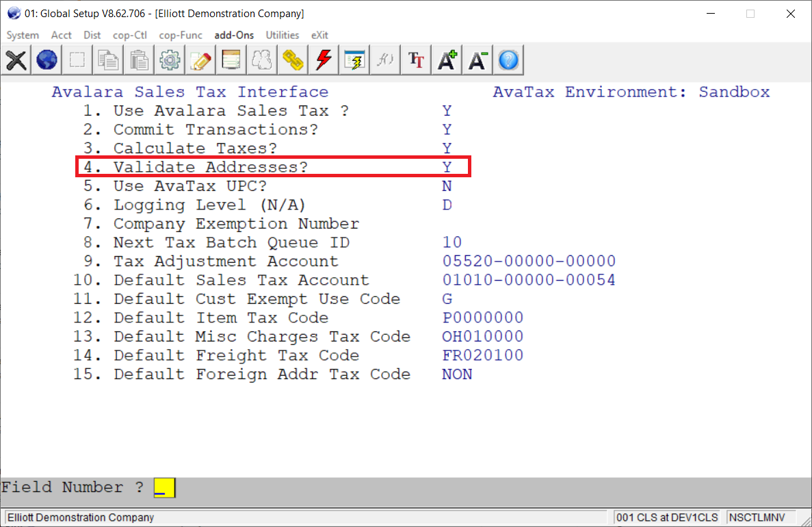Click the blue globe toolbar icon
Viewport: 812px width, 527px height.
coord(47,60)
